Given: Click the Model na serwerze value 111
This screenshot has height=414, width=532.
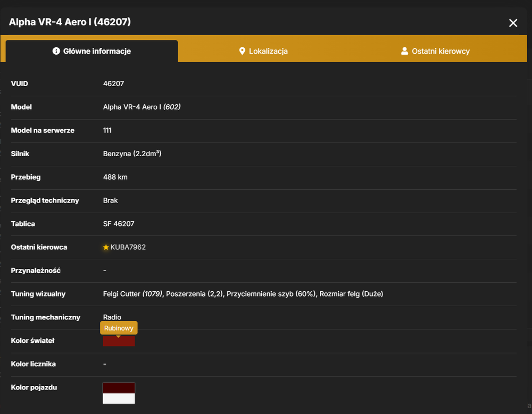Looking at the screenshot, I should tap(107, 131).
